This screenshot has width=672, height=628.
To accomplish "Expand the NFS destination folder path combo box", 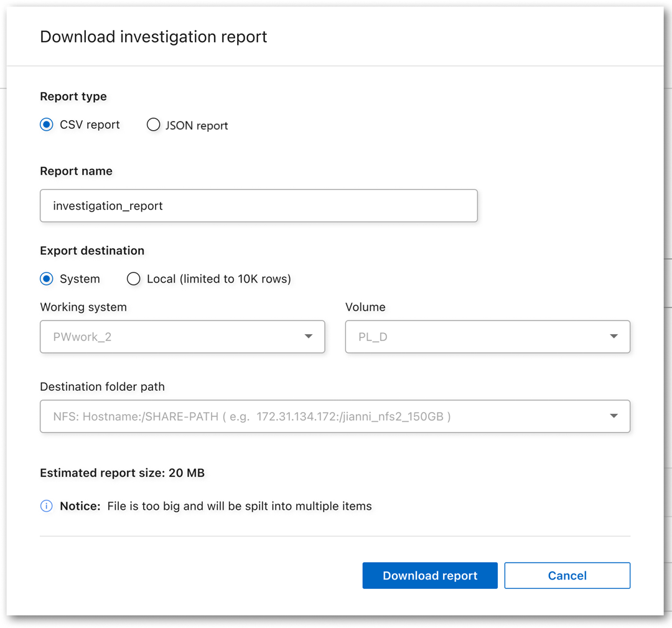I will pyautogui.click(x=335, y=416).
